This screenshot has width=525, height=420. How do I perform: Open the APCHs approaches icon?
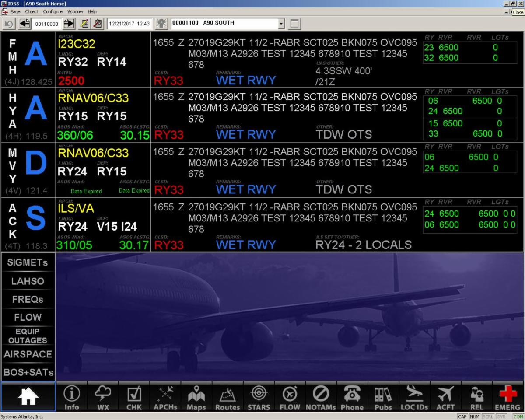pos(165,397)
